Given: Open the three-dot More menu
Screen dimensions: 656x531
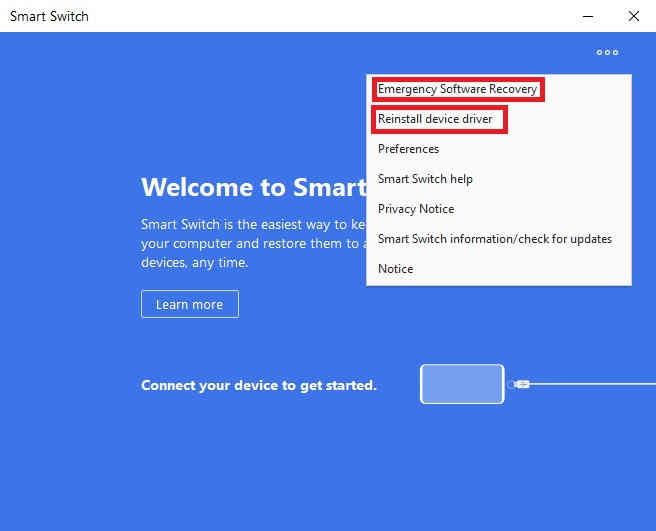Looking at the screenshot, I should pyautogui.click(x=607, y=52).
